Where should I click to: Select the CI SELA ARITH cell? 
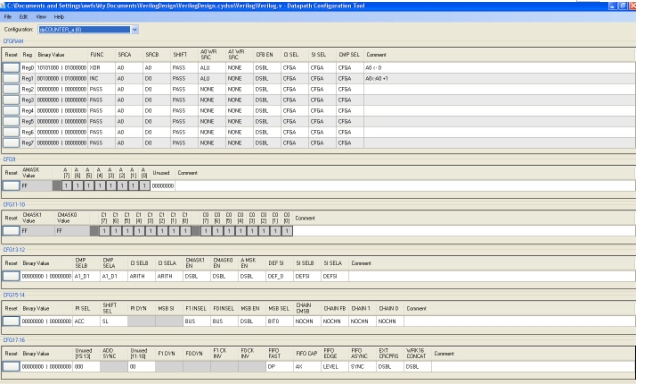point(169,276)
